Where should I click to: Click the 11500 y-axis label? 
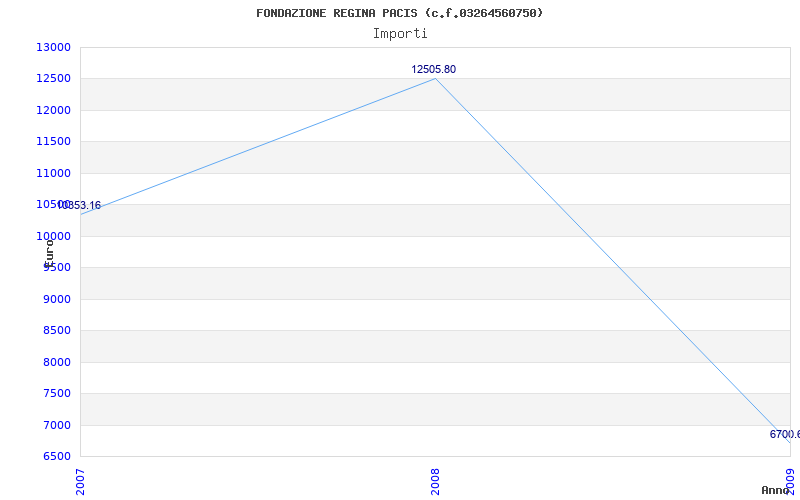pos(53,142)
